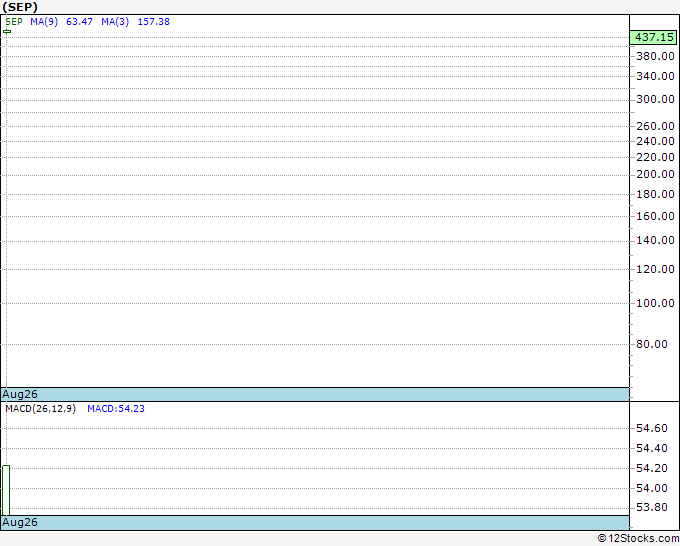Click the 120.00 price axis label
Screen dimensions: 680x546
(x=655, y=269)
